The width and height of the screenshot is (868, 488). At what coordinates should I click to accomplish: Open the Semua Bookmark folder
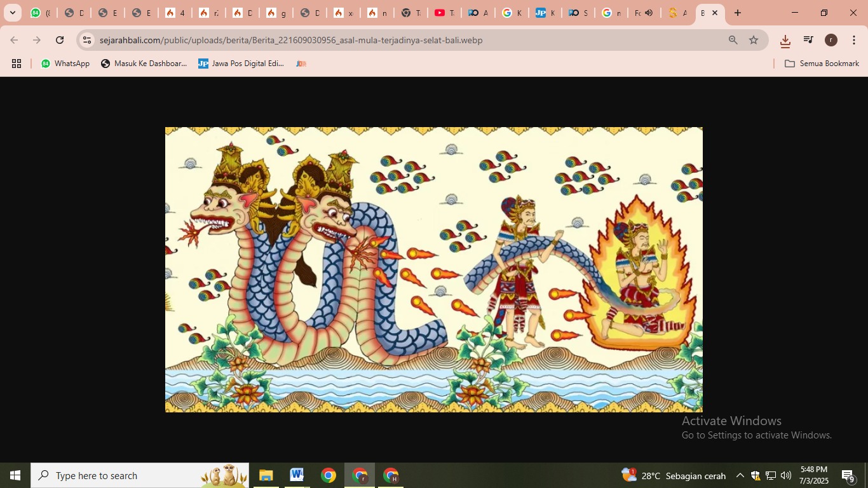point(822,64)
